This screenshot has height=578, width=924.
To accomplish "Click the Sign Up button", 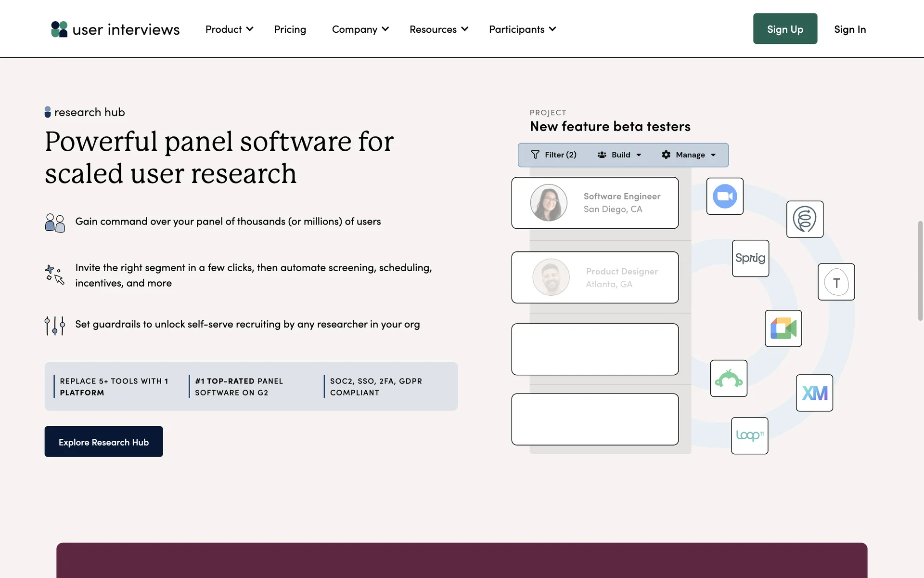I will (785, 29).
